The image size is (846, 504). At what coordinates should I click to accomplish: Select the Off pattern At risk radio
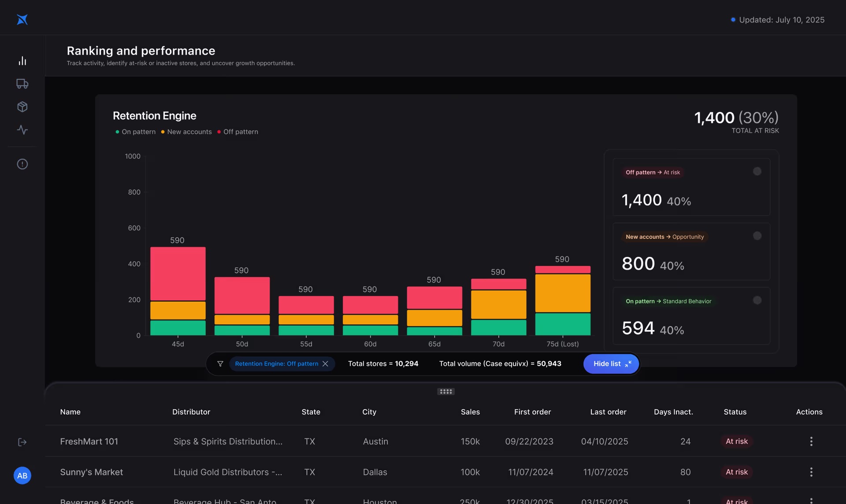coord(757,171)
